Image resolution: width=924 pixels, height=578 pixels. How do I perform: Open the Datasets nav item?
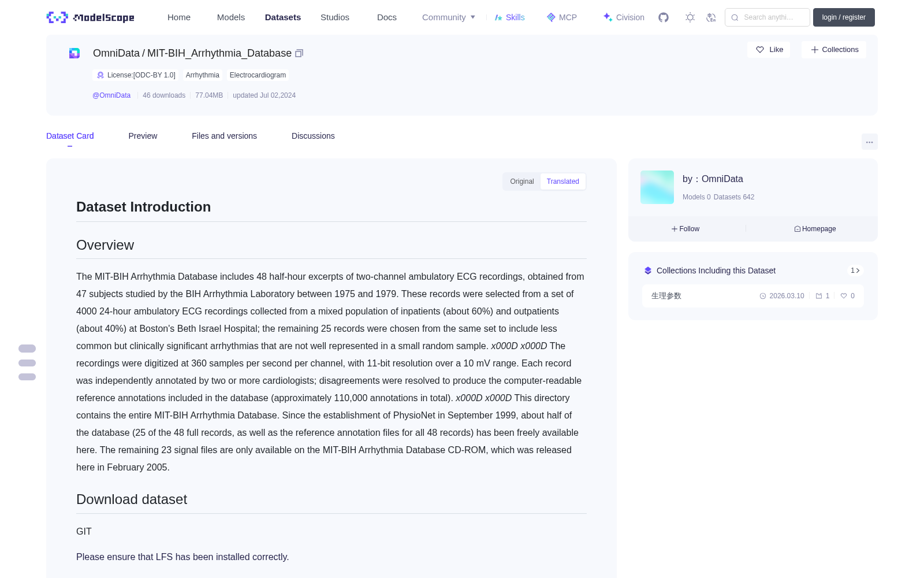pyautogui.click(x=283, y=17)
